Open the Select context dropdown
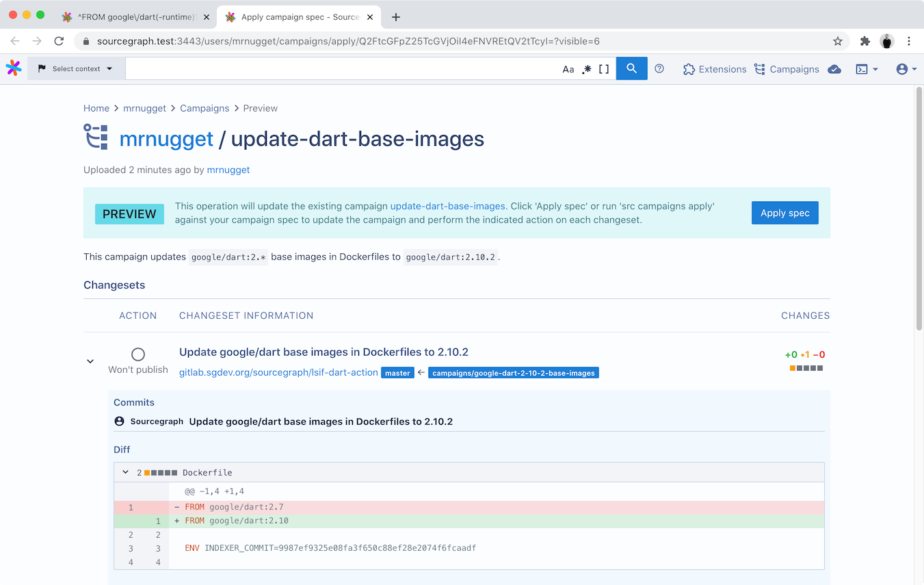 [76, 68]
